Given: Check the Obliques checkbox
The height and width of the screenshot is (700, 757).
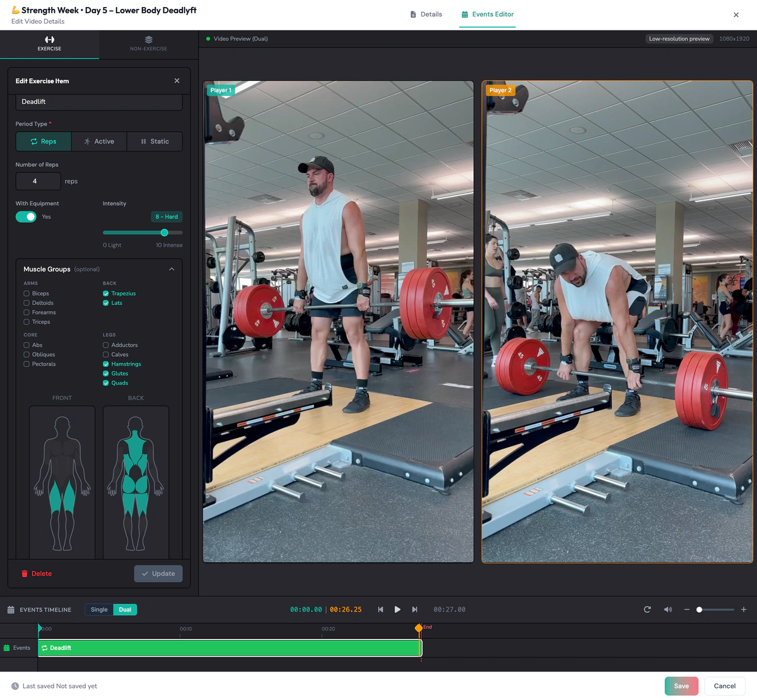Looking at the screenshot, I should [x=26, y=355].
